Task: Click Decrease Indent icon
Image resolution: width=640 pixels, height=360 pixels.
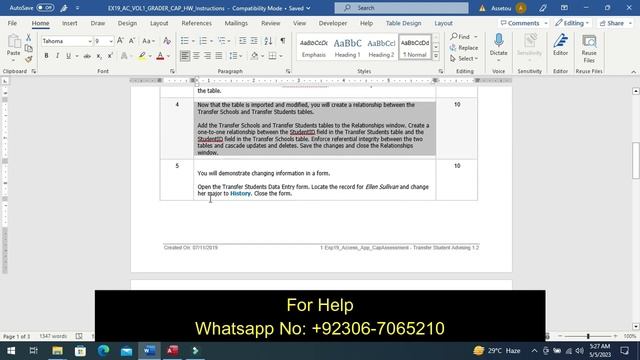Action: 242,41
